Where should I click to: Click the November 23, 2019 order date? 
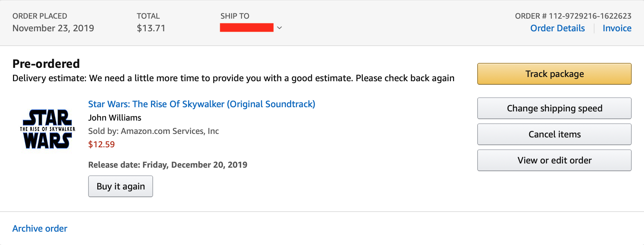point(53,28)
